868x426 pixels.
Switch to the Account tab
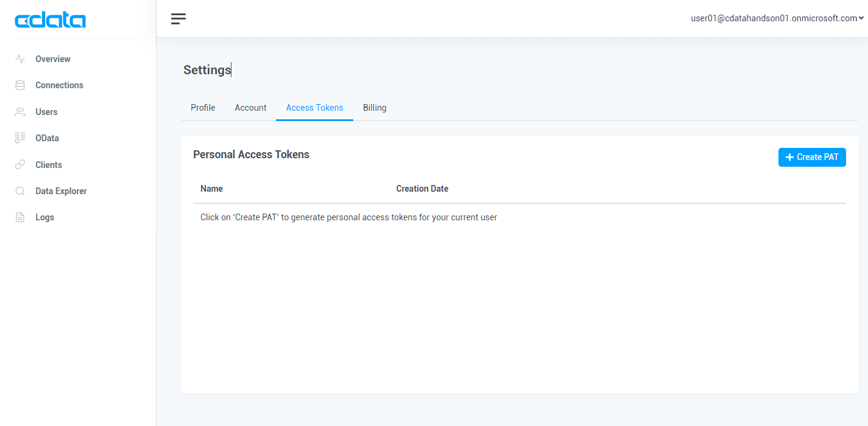point(250,108)
